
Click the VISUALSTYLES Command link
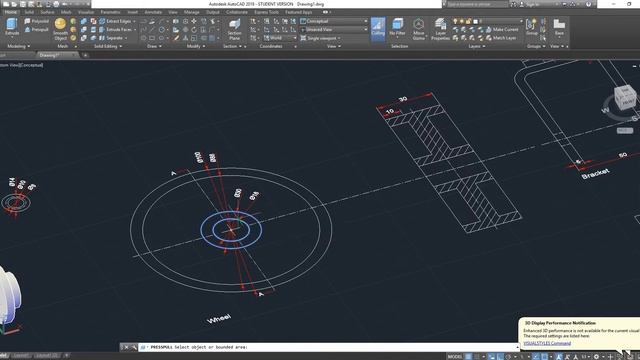[547, 343]
